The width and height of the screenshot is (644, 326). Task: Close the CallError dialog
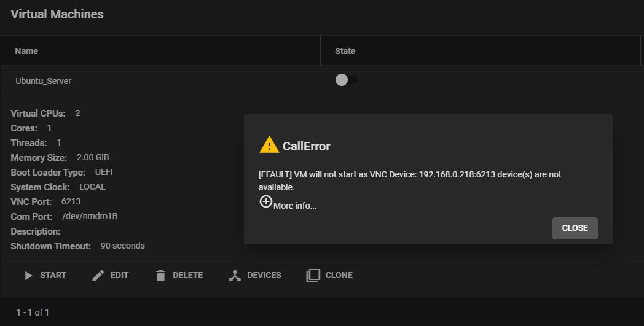click(x=575, y=228)
